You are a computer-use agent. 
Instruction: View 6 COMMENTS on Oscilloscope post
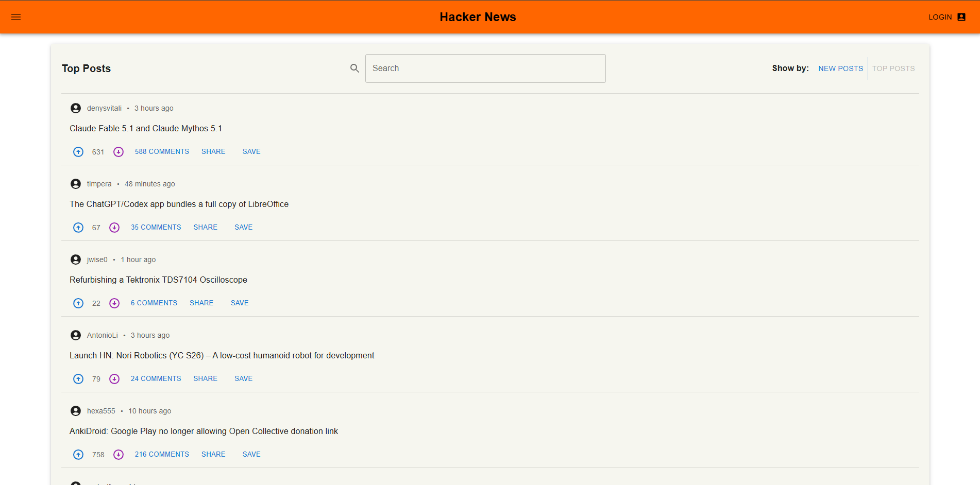154,303
